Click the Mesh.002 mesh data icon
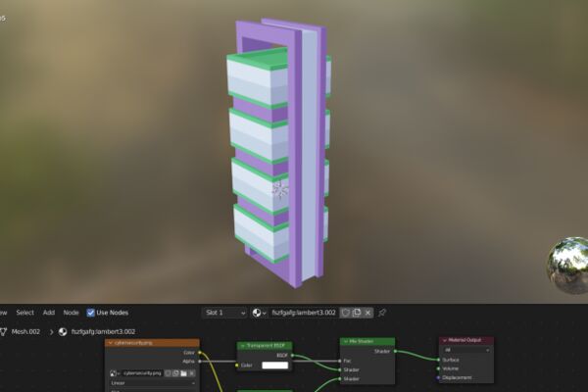588x392 pixels. point(3,331)
